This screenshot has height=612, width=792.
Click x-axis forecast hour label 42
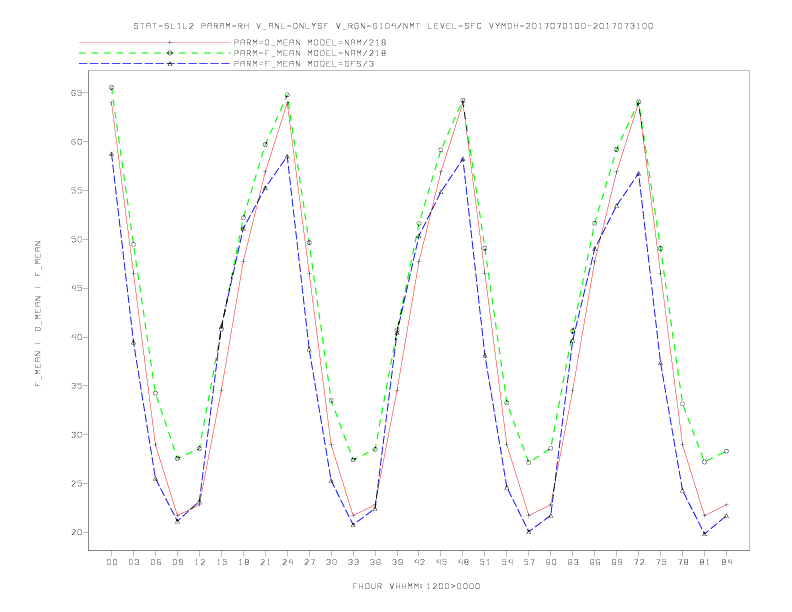pos(419,562)
